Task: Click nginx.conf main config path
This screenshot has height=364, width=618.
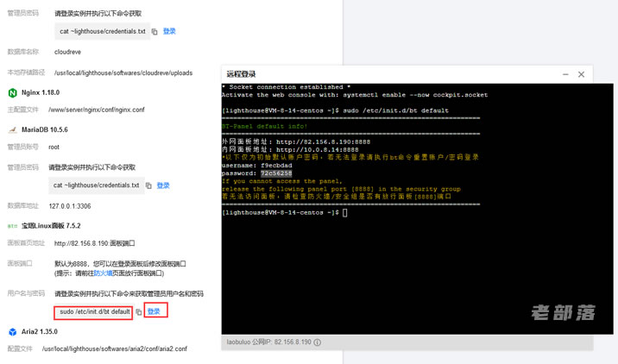Action: [x=97, y=110]
